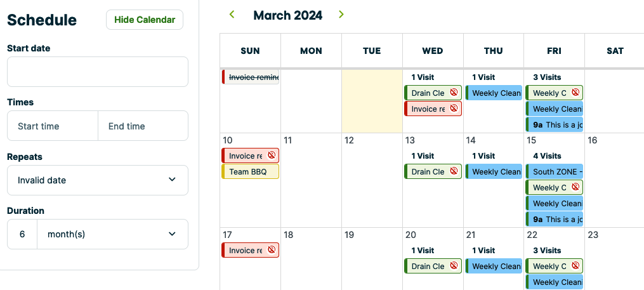Open the struck-through Invoice reminder event
This screenshot has height=290, width=644.
pos(252,77)
